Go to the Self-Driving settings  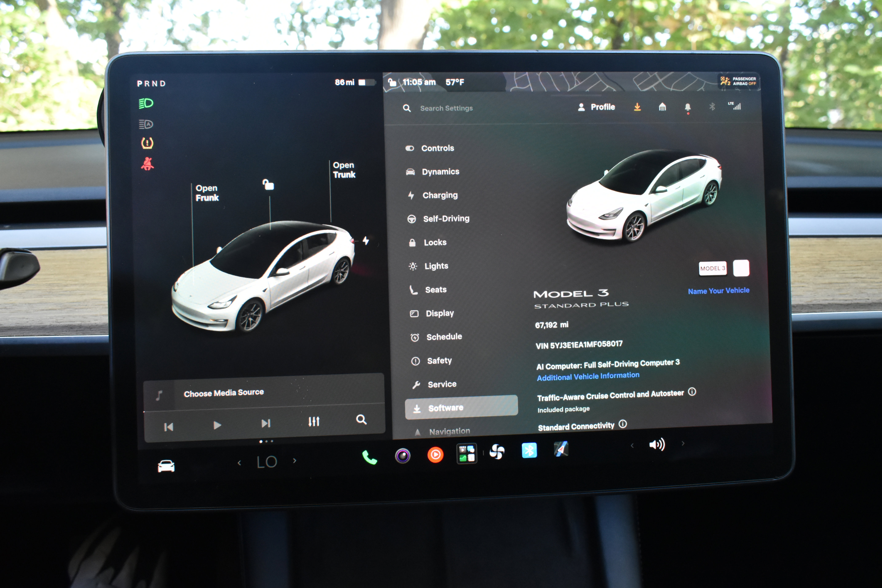438,219
